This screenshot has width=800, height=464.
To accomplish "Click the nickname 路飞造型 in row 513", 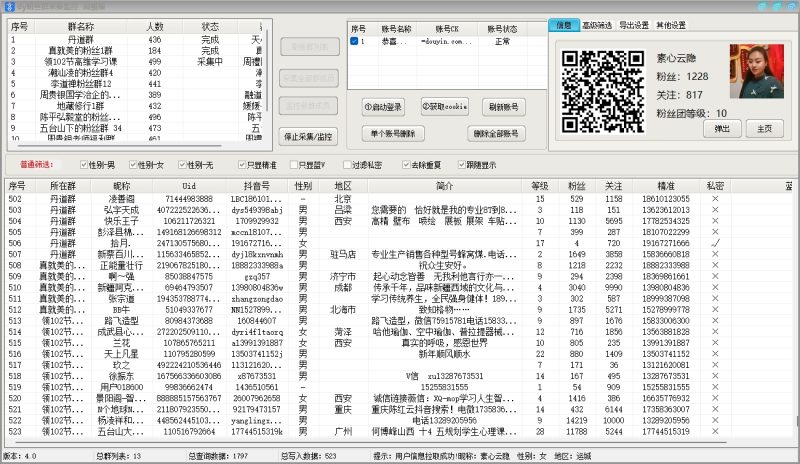I will pos(121,321).
